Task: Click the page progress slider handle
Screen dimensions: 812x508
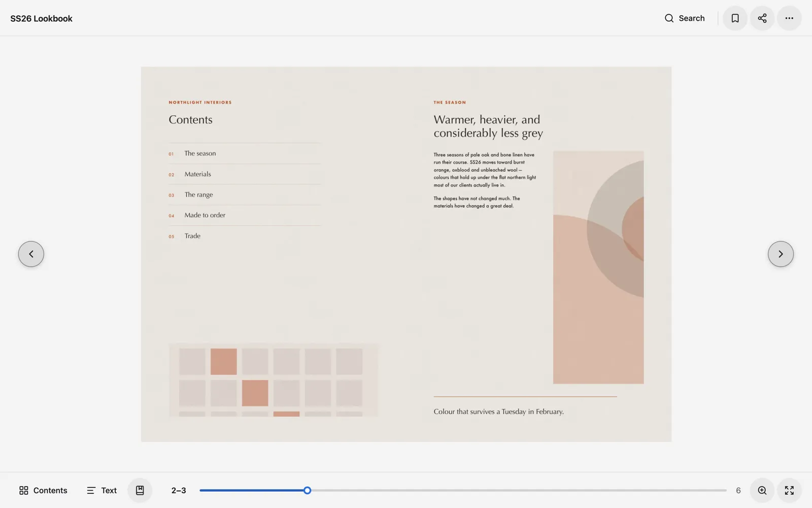Action: point(307,490)
